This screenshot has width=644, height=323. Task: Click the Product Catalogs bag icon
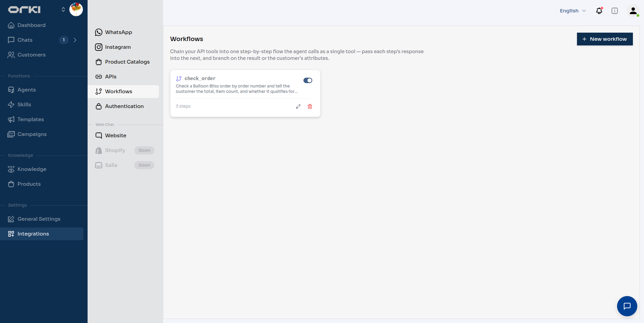pyautogui.click(x=99, y=62)
